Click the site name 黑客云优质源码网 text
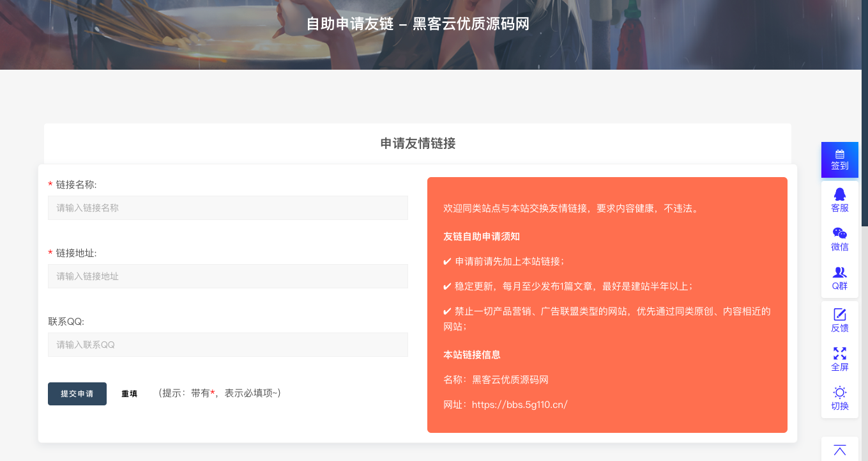 coord(510,380)
